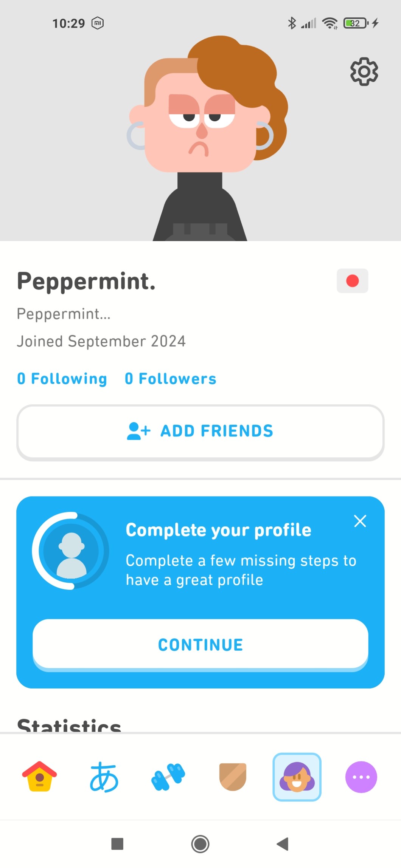Open the Practice dumbbell tab
401x868 pixels.
click(168, 777)
